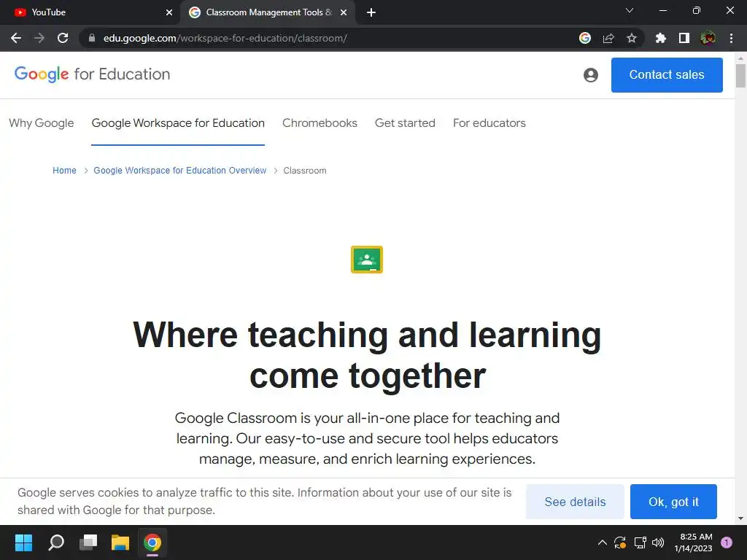Screen dimensions: 747x560
Task: Open the Why Google menu
Action: 42,122
